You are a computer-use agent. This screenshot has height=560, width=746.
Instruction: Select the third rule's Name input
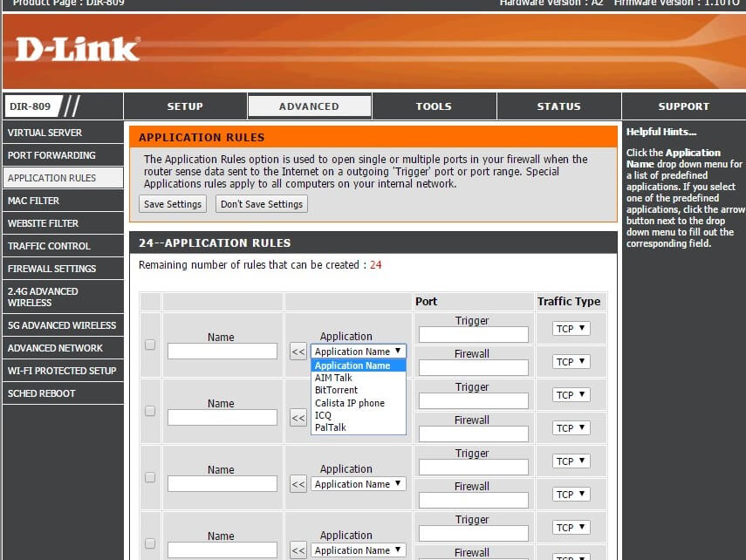click(x=222, y=484)
